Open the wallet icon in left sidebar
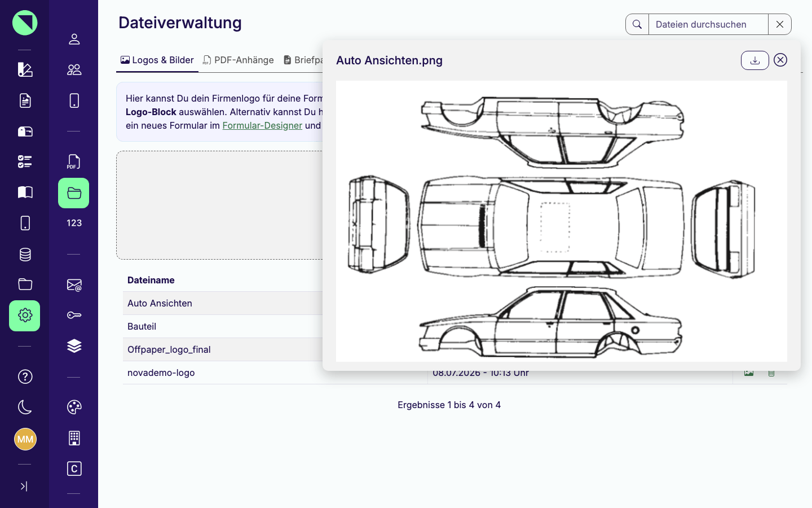The height and width of the screenshot is (508, 812). pos(25,131)
